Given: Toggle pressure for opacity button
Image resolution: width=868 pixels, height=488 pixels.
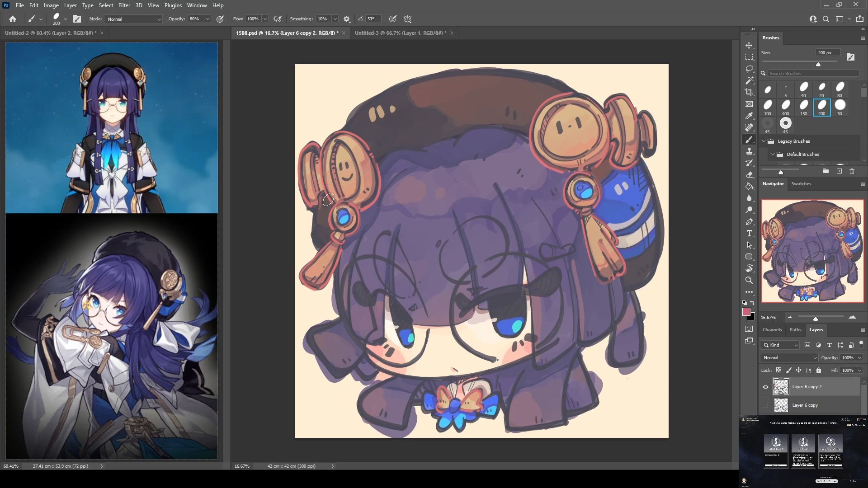Looking at the screenshot, I should coord(220,19).
